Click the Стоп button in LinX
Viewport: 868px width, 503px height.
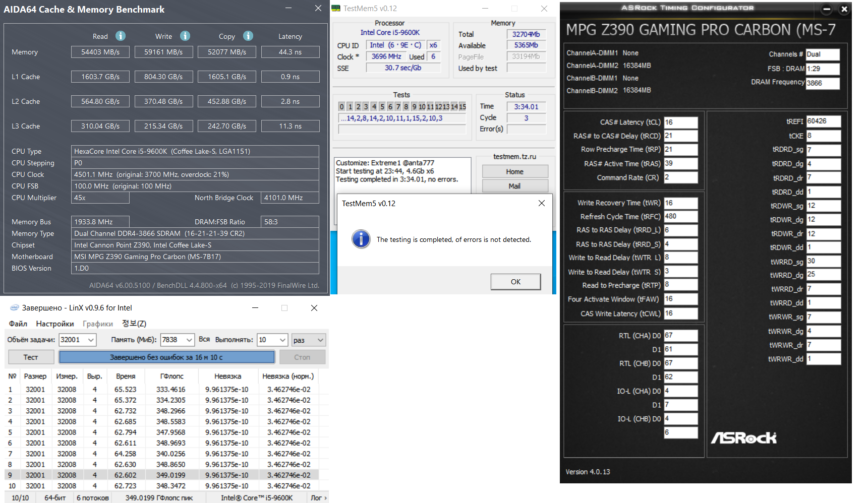(x=302, y=357)
